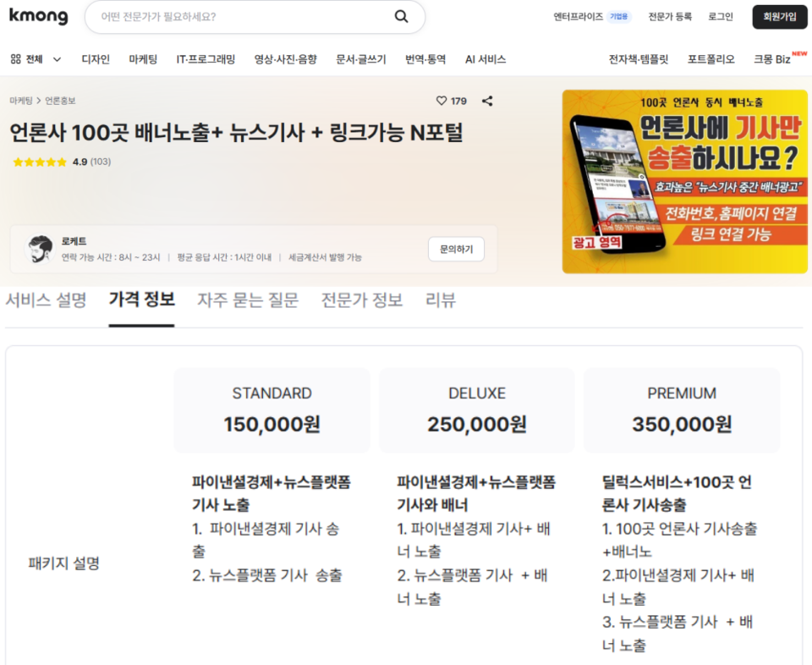
Task: Like the service using the heart icon
Action: 441,100
